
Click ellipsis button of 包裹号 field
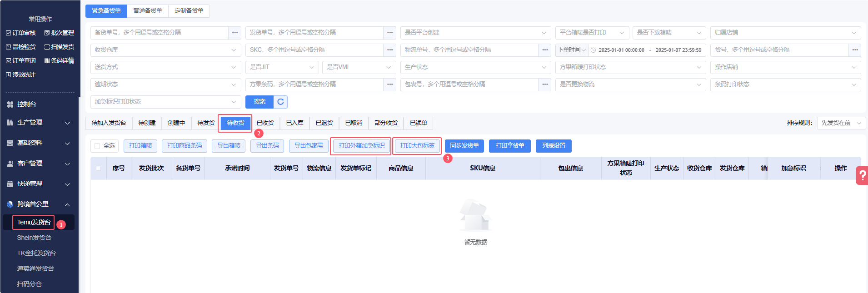[x=545, y=84]
